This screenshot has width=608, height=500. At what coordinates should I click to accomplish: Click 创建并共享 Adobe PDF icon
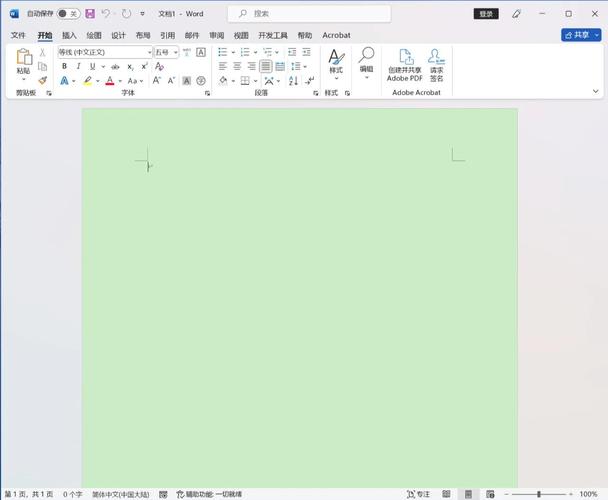point(405,65)
